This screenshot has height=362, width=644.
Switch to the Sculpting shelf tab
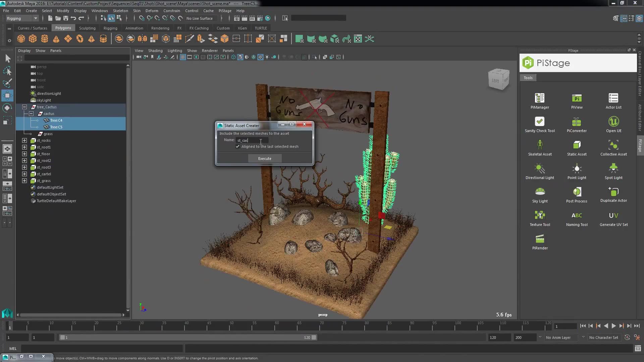click(x=87, y=28)
